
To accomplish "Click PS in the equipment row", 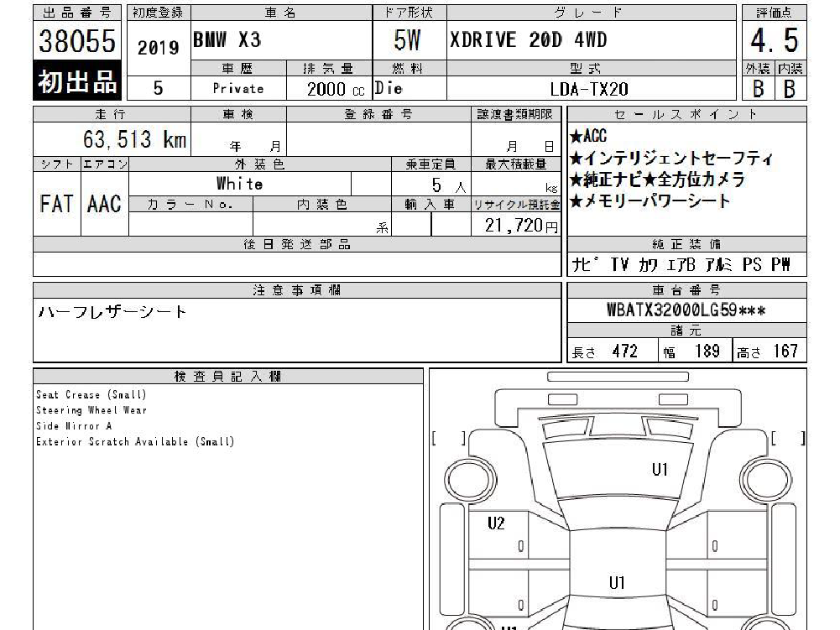I will click(752, 264).
